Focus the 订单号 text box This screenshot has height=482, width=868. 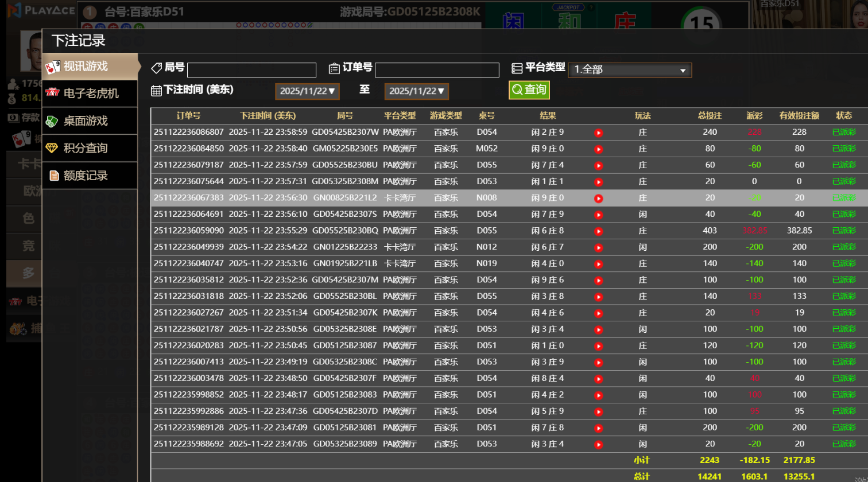[x=436, y=70]
